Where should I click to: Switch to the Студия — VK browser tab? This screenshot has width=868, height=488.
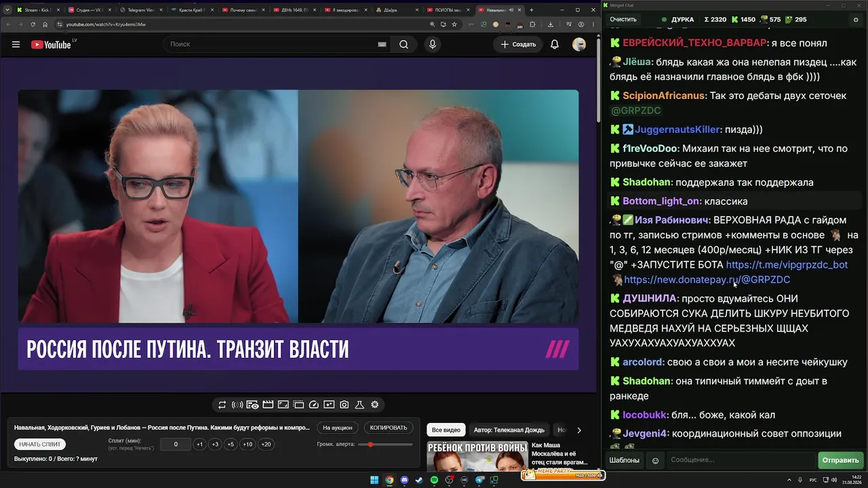coord(90,10)
